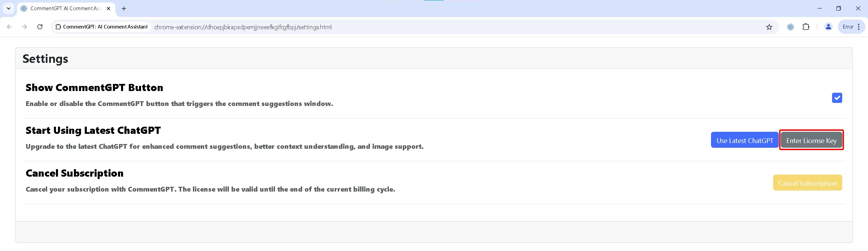This screenshot has width=868, height=251.
Task: Open the Chrome profile avatar
Action: point(828,27)
